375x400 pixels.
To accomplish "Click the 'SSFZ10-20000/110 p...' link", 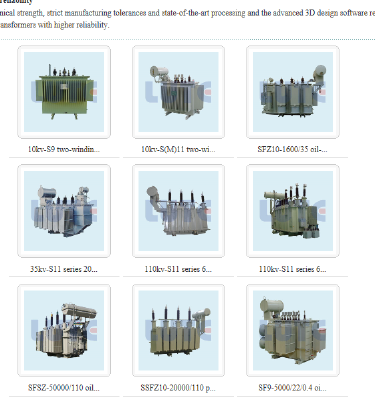I will click(178, 388).
